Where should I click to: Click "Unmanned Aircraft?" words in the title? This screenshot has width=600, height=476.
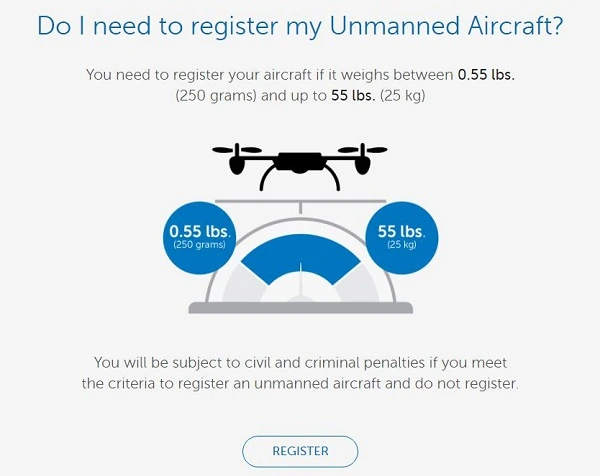pyautogui.click(x=446, y=26)
